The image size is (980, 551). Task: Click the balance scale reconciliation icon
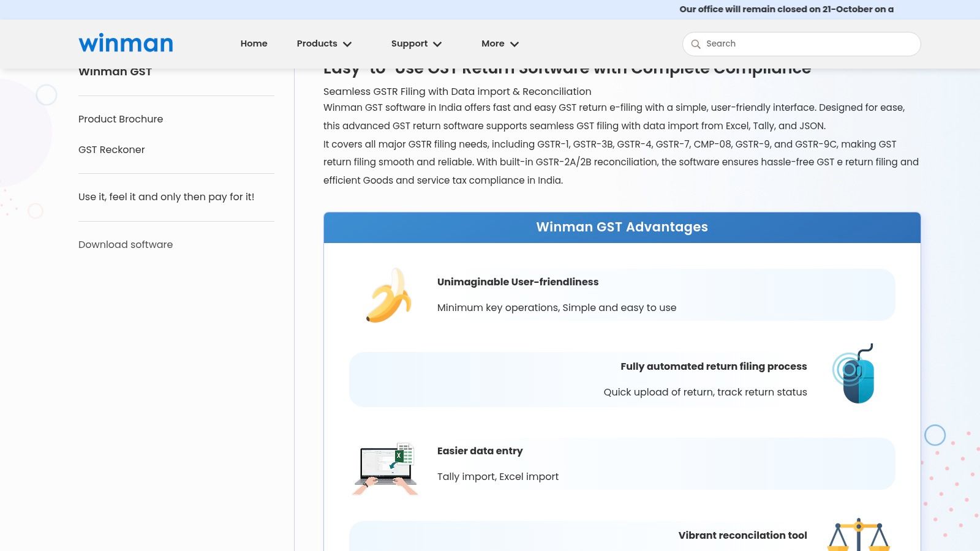point(859,534)
